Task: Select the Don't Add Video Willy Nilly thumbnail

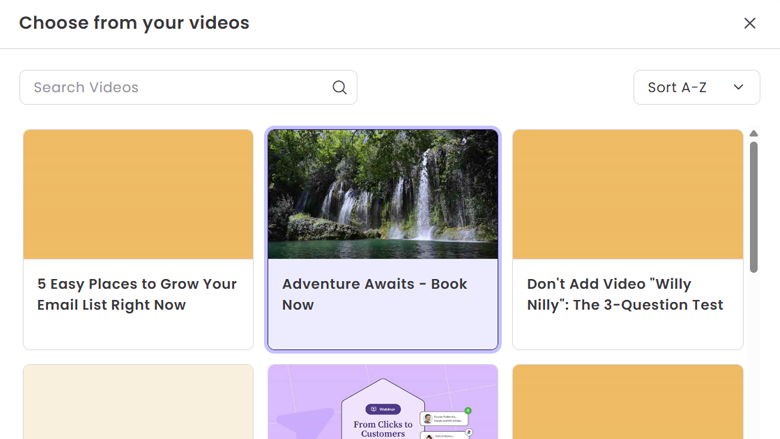Action: pos(628,194)
